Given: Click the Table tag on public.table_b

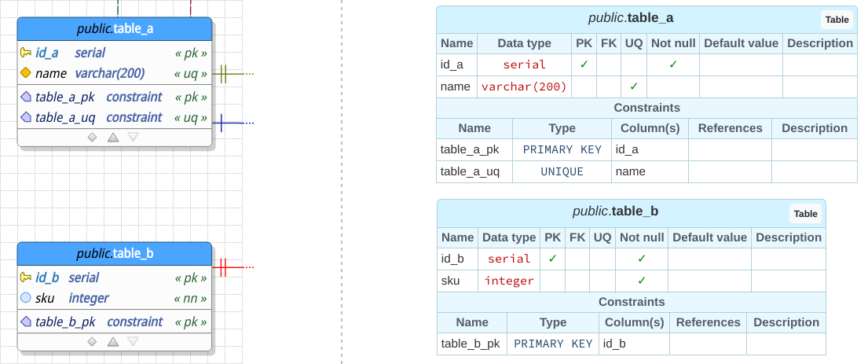Looking at the screenshot, I should pyautogui.click(x=805, y=214).
